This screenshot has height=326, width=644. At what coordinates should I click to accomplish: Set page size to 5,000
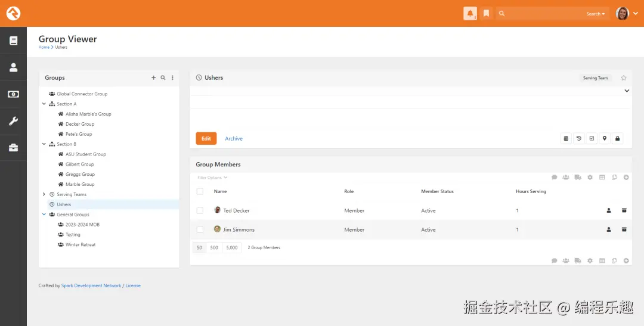tap(231, 247)
